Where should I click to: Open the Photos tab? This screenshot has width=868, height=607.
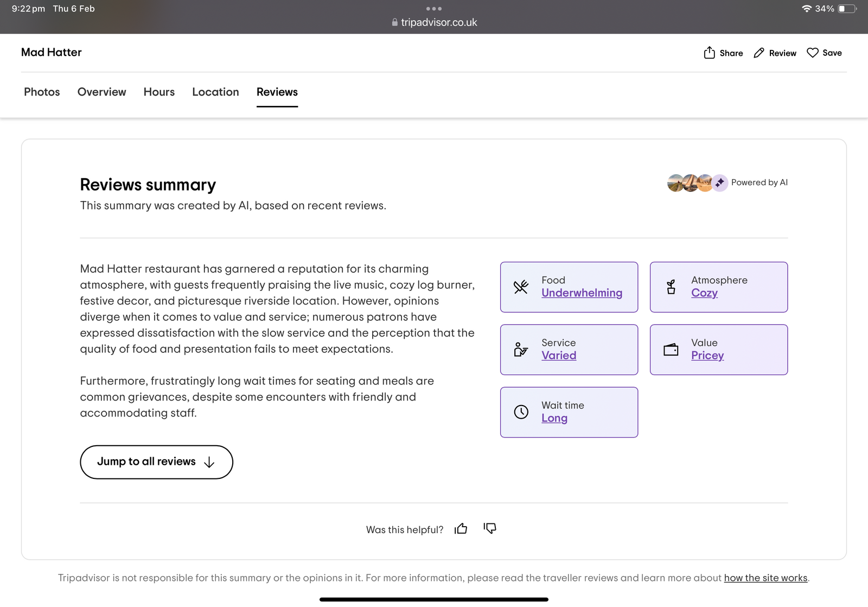tap(42, 92)
